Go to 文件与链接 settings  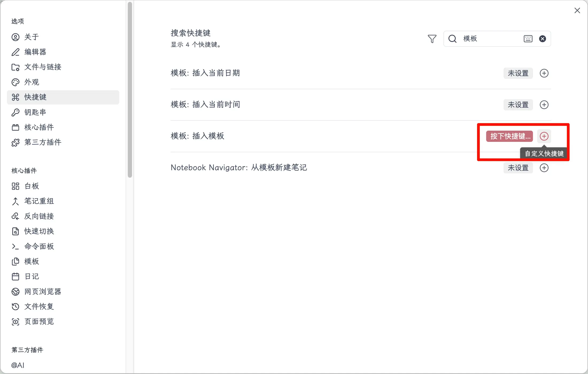point(43,67)
